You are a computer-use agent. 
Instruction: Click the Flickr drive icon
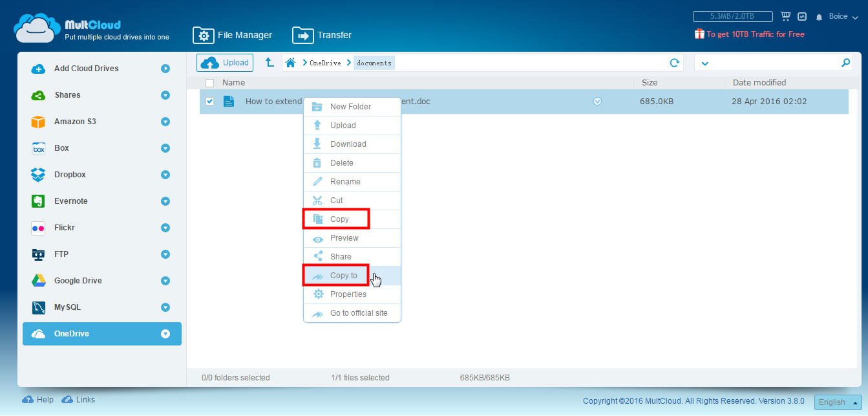click(x=38, y=228)
